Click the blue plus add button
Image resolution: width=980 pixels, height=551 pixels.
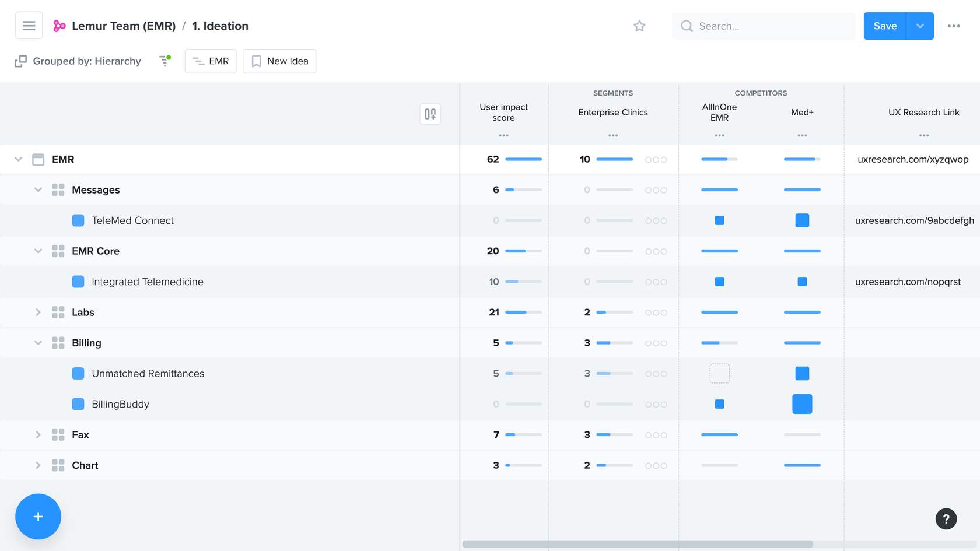pyautogui.click(x=38, y=517)
